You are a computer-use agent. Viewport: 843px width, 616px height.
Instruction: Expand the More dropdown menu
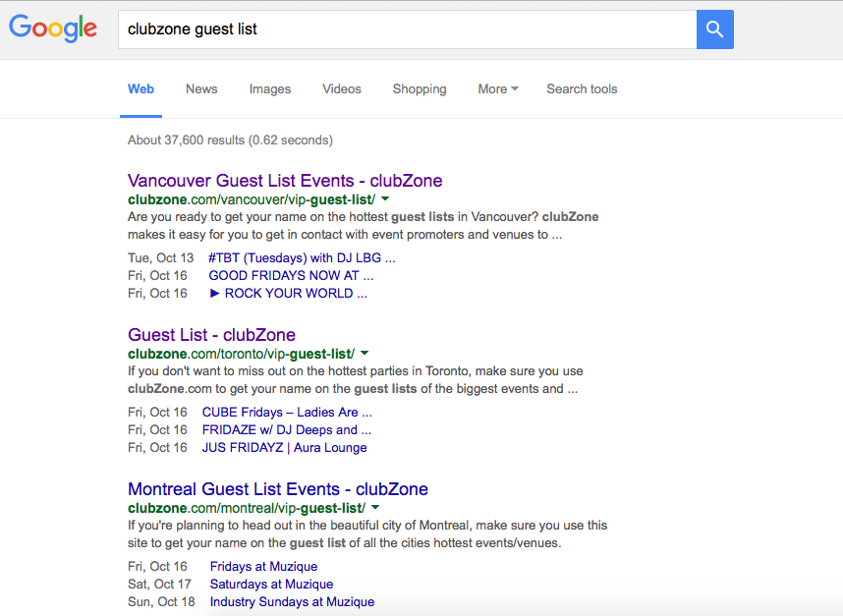[x=498, y=89]
